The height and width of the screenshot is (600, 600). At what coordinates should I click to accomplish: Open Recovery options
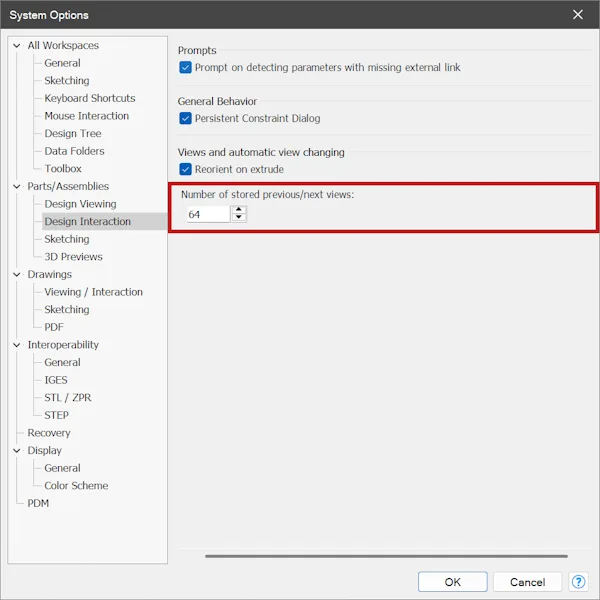[49, 433]
